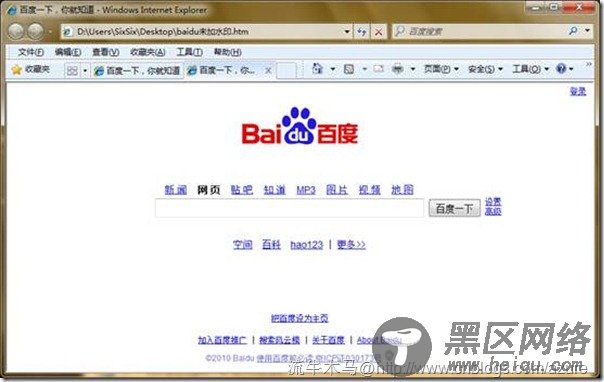
Task: Expand the search provider dropdown arrow
Action: (587, 30)
